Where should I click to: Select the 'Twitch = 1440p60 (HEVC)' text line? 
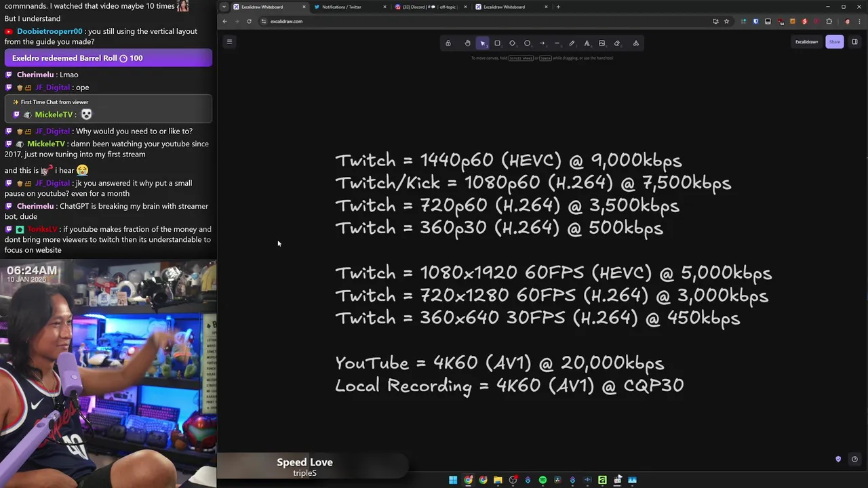coord(509,161)
